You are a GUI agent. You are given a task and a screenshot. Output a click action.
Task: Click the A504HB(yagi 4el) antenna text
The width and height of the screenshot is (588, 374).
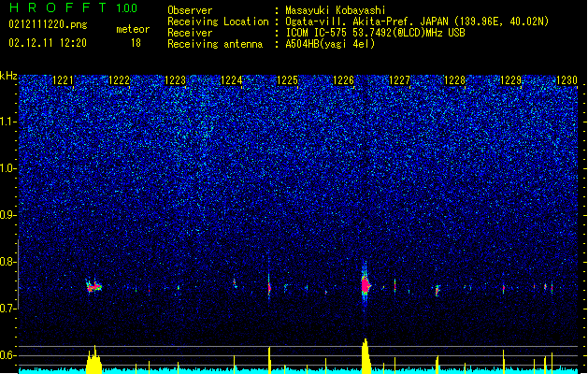330,44
